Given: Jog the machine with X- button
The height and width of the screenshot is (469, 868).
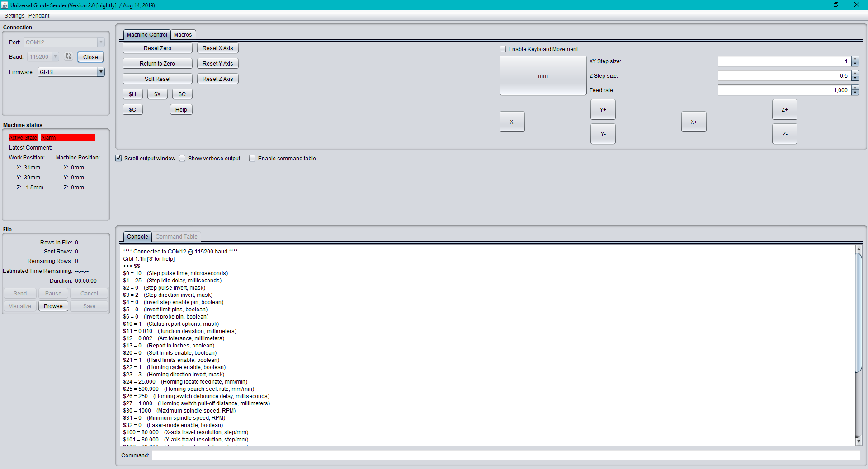Looking at the screenshot, I should point(512,122).
